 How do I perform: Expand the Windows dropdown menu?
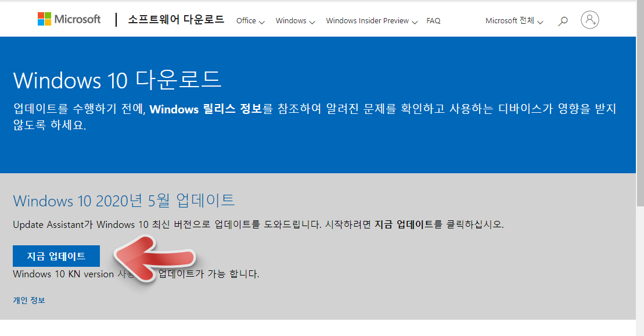pyautogui.click(x=295, y=21)
